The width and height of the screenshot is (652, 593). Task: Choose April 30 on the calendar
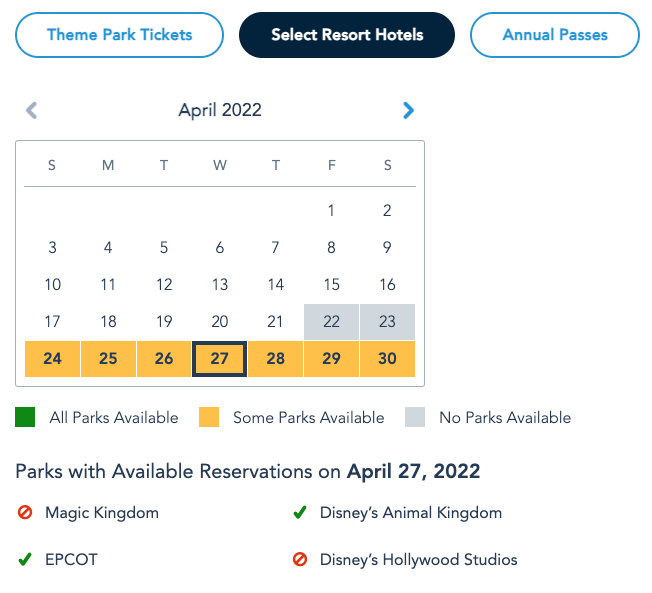387,359
